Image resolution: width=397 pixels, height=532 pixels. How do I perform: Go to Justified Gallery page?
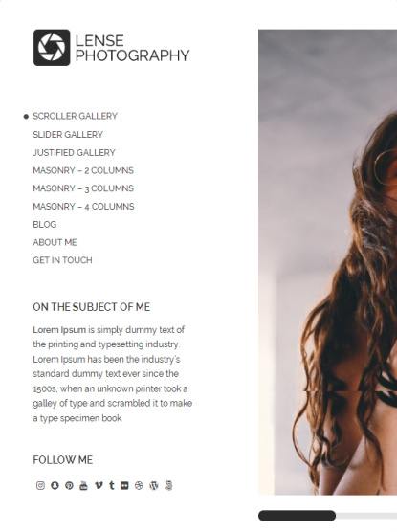point(74,153)
